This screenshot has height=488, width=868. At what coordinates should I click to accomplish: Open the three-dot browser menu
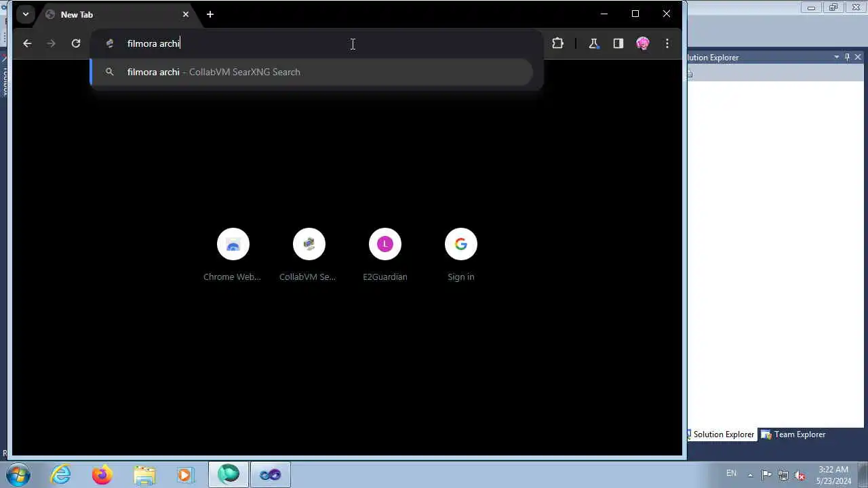point(667,43)
